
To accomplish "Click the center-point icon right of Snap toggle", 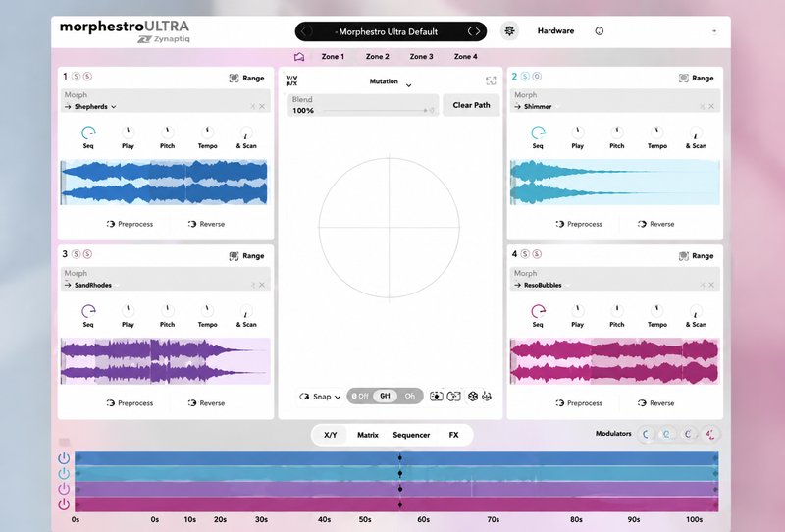I will 437,397.
